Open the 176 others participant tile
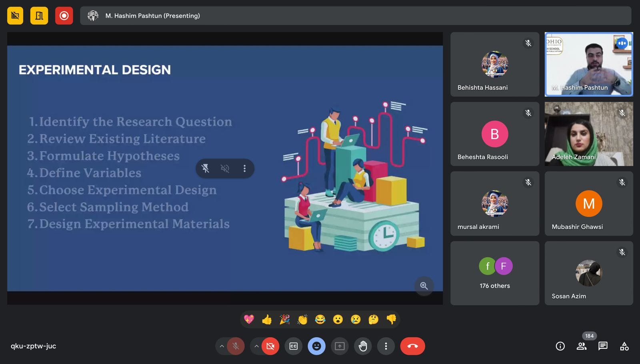Image resolution: width=640 pixels, height=364 pixels. coord(495,273)
